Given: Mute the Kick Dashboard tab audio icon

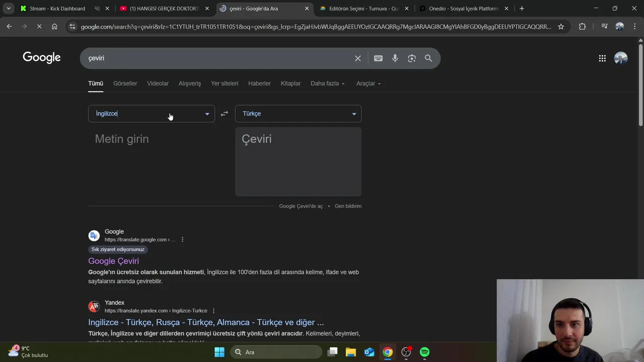Looking at the screenshot, I should tap(97, 9).
